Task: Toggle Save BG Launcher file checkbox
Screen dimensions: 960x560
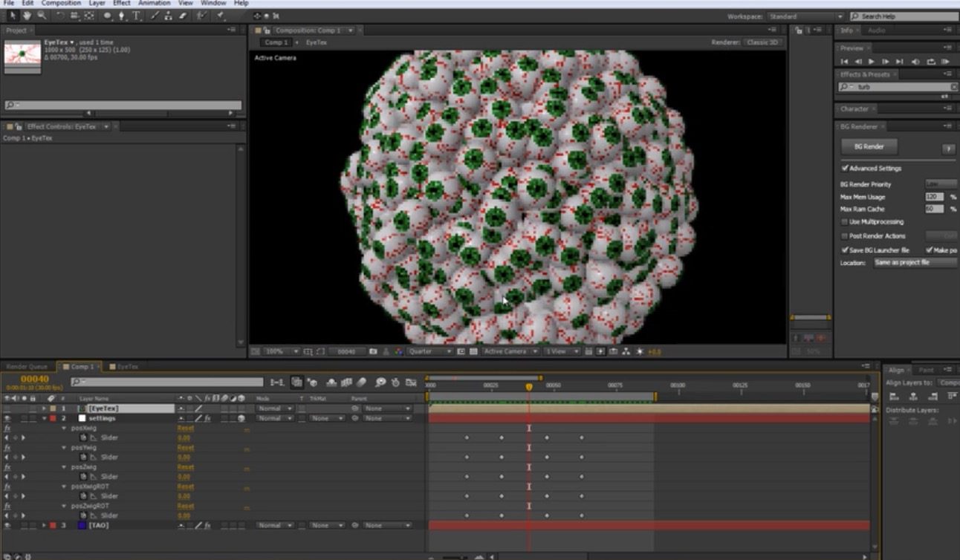Action: (845, 250)
